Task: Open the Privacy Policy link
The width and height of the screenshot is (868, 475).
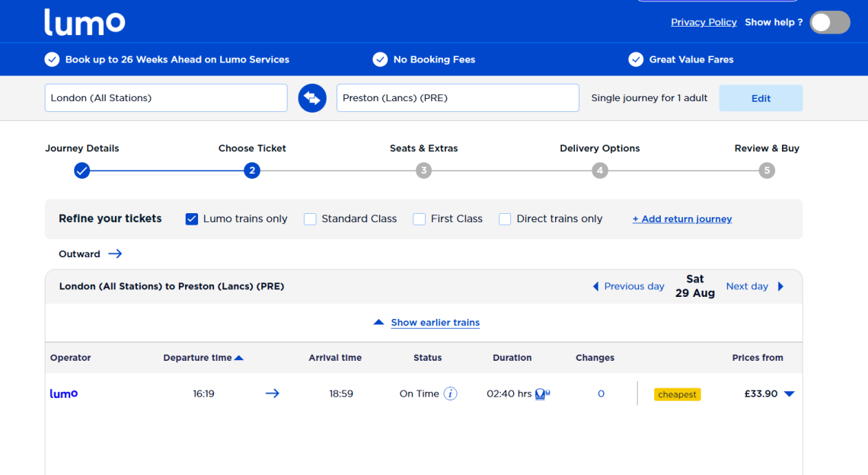Action: point(704,22)
